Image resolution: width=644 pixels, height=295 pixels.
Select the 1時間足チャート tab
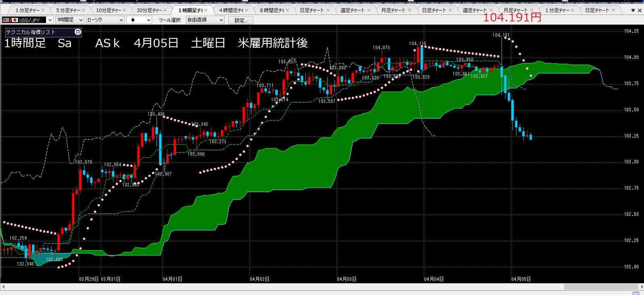point(190,10)
